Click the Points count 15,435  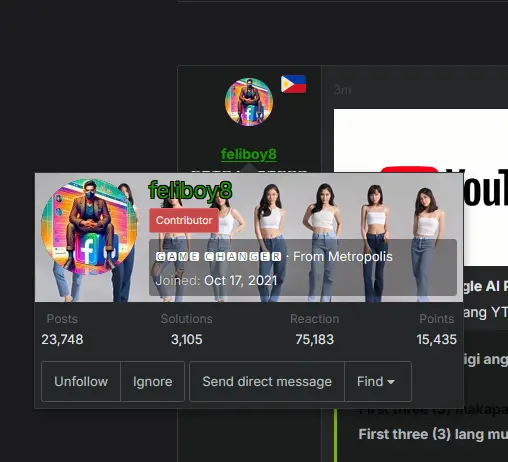(436, 339)
